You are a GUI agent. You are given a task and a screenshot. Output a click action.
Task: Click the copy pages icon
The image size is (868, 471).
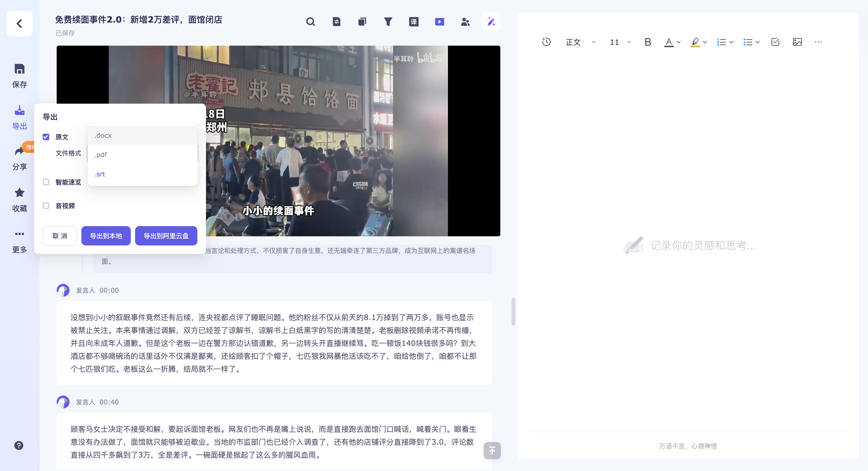pyautogui.click(x=362, y=22)
